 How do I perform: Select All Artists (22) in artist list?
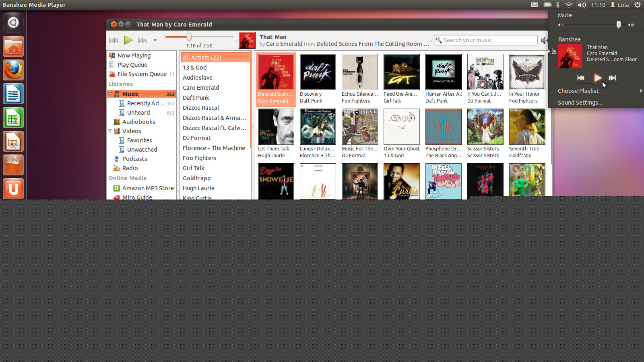click(215, 58)
